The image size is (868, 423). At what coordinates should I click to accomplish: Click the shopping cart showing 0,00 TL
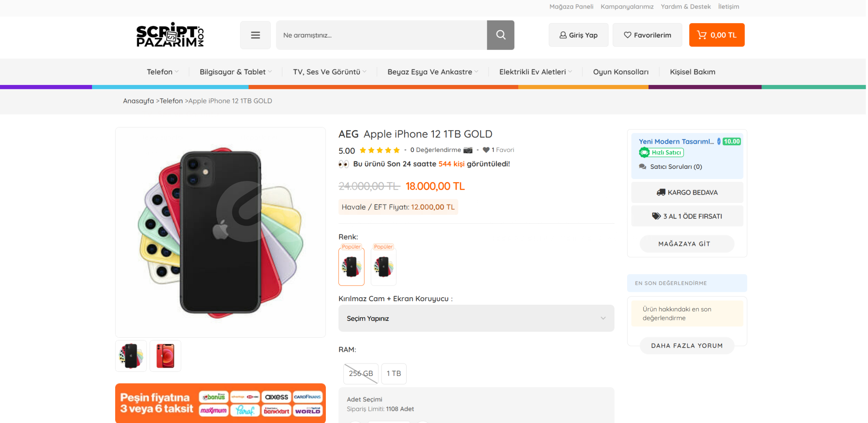click(717, 35)
